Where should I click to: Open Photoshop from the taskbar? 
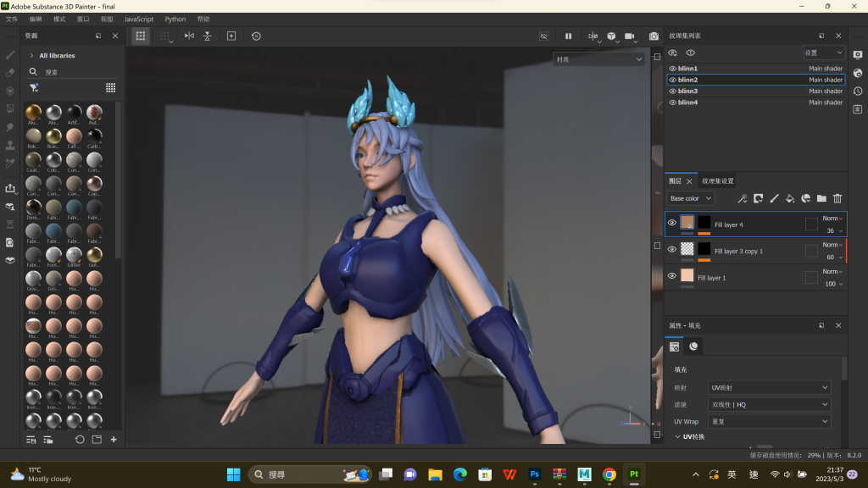(534, 474)
